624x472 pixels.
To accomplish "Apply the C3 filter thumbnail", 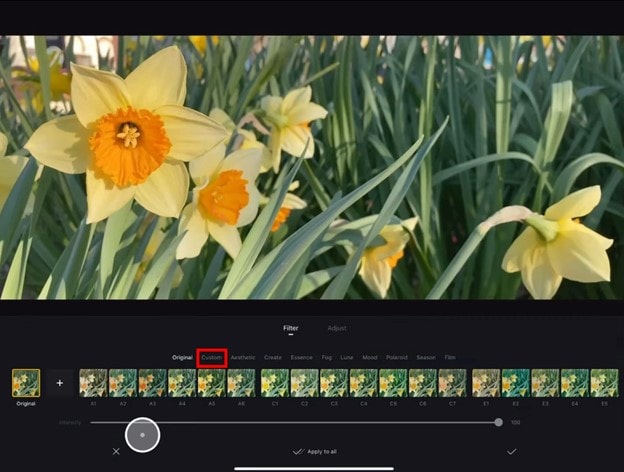I will [x=334, y=383].
